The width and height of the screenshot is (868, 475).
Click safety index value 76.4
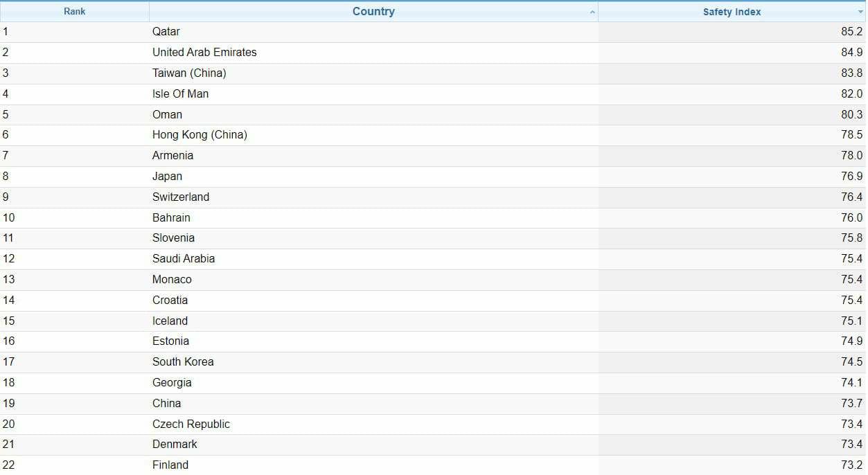point(852,197)
